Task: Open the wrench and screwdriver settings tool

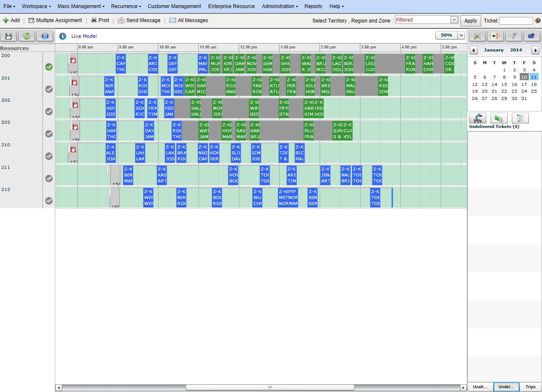Action: (477, 36)
